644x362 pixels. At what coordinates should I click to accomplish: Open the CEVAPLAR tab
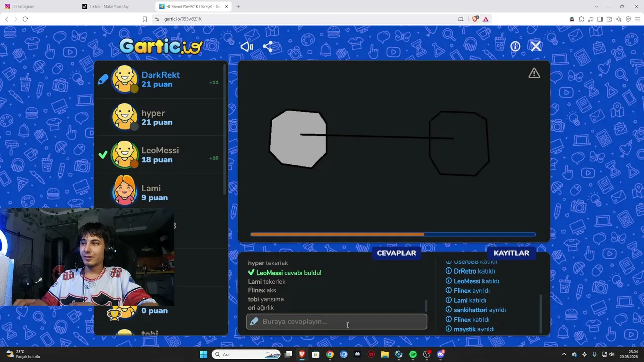(x=396, y=253)
